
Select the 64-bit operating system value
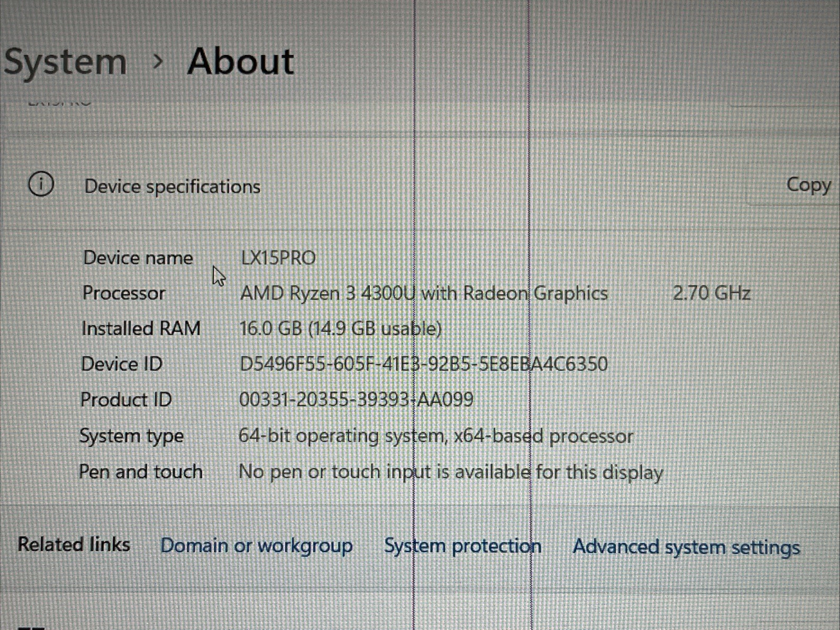436,436
